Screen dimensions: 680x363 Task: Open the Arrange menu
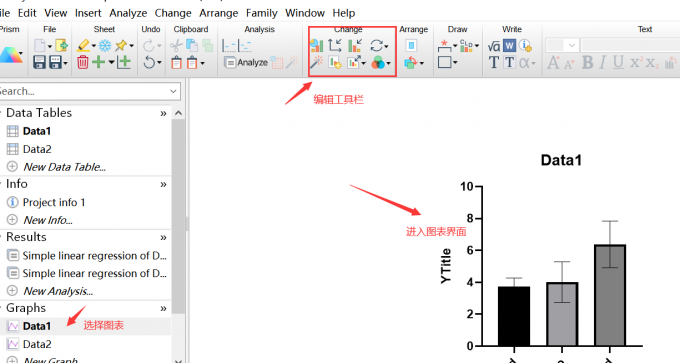tap(219, 13)
